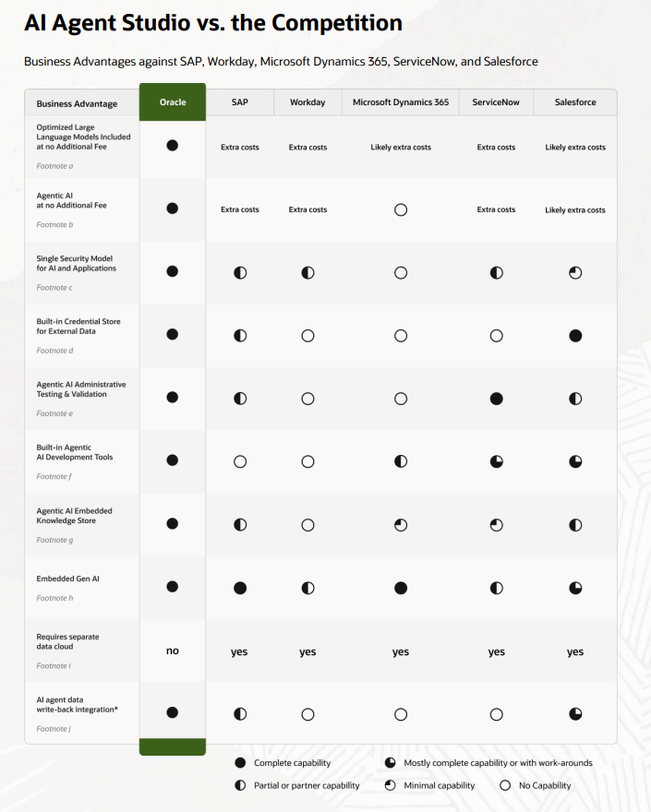
Task: Select the Microsoft Dynamics 365 column header
Action: [401, 102]
